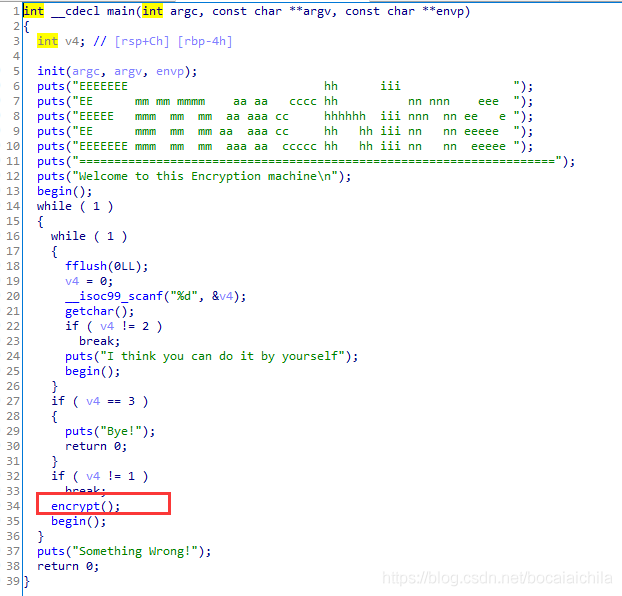
Task: Click line number 34 in the gutter
Action: coord(13,506)
